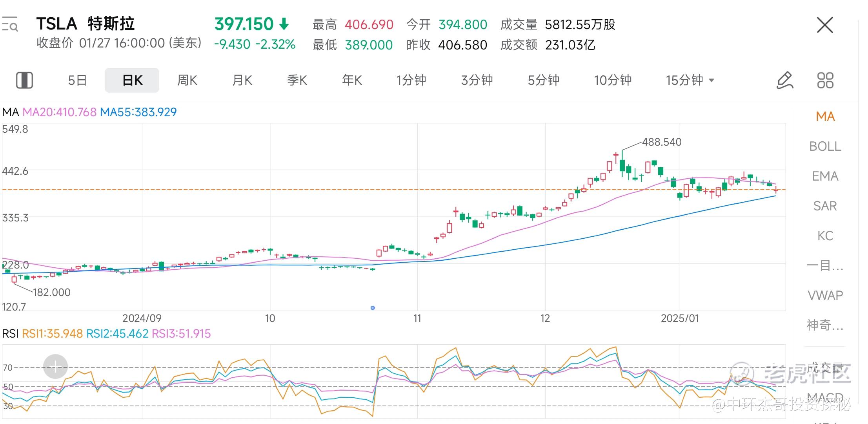Enable the BOLL indicator
The width and height of the screenshot is (868, 424).
pos(825,146)
